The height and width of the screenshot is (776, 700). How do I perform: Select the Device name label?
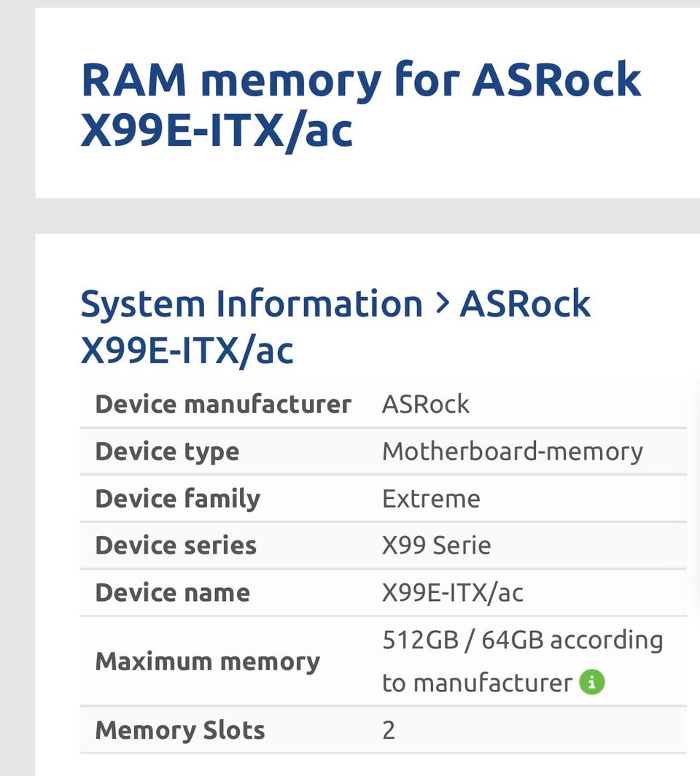(173, 592)
